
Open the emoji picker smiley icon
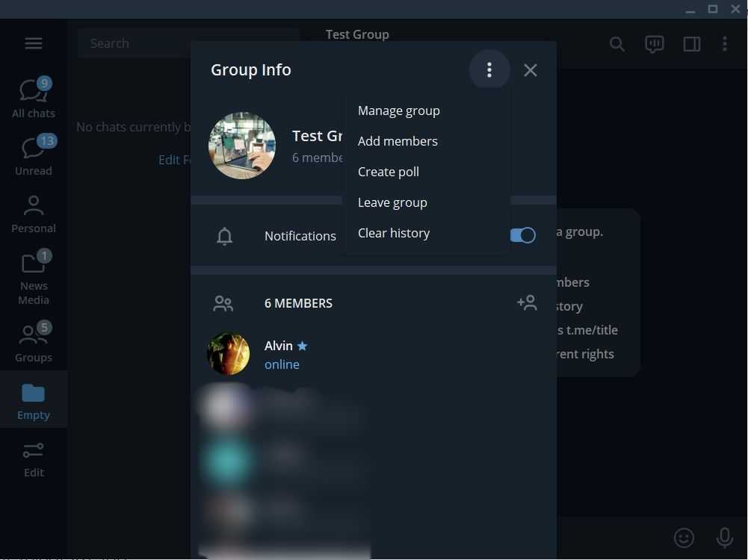coord(683,538)
